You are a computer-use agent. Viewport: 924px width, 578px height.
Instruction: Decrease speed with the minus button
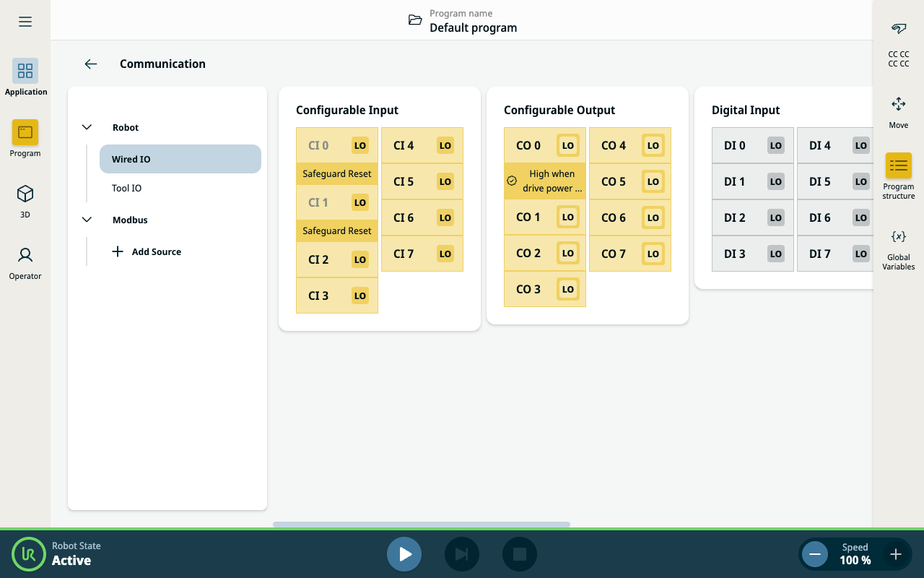[x=815, y=554]
